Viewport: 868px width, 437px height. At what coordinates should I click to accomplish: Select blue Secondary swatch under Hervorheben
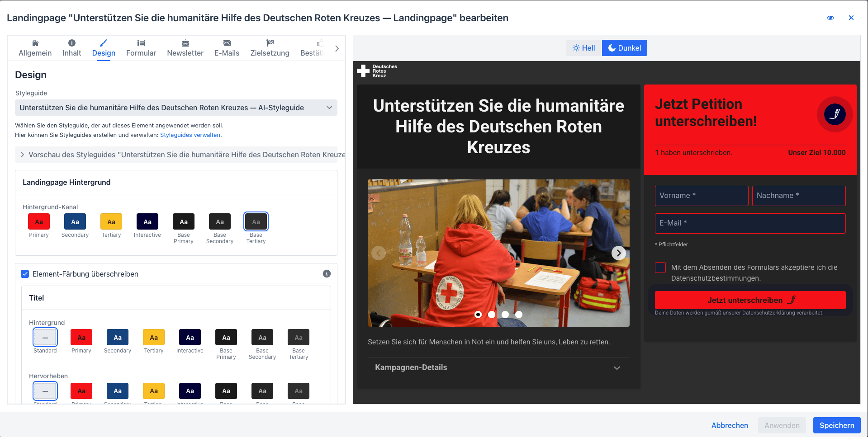click(118, 391)
